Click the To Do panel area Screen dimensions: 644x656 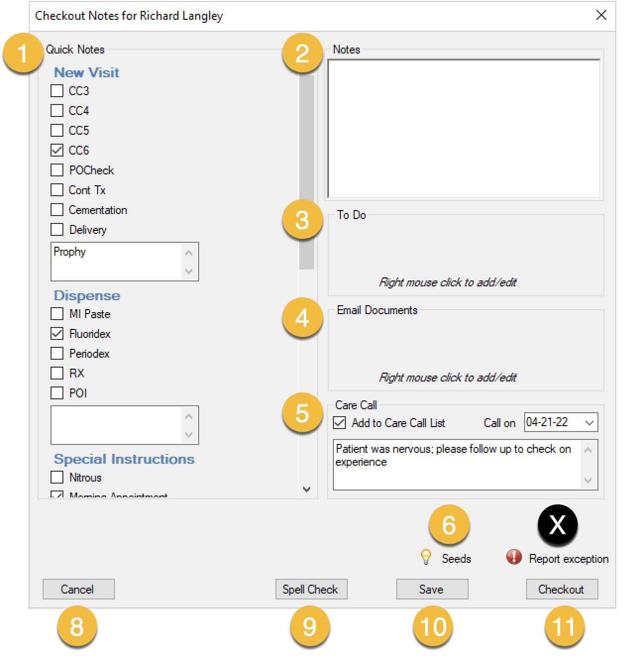(x=466, y=255)
